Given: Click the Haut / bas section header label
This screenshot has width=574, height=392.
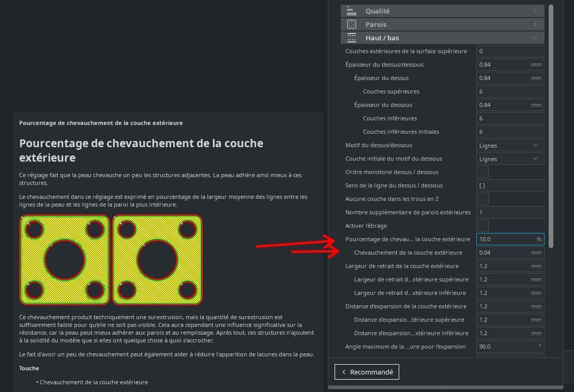Looking at the screenshot, I should 382,38.
